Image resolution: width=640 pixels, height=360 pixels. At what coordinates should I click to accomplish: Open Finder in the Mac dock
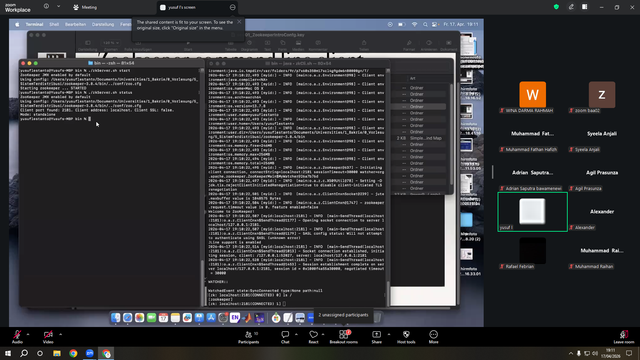pos(116,318)
